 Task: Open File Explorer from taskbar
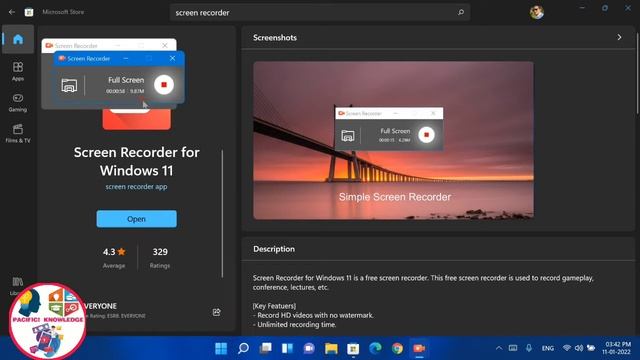click(x=331, y=348)
